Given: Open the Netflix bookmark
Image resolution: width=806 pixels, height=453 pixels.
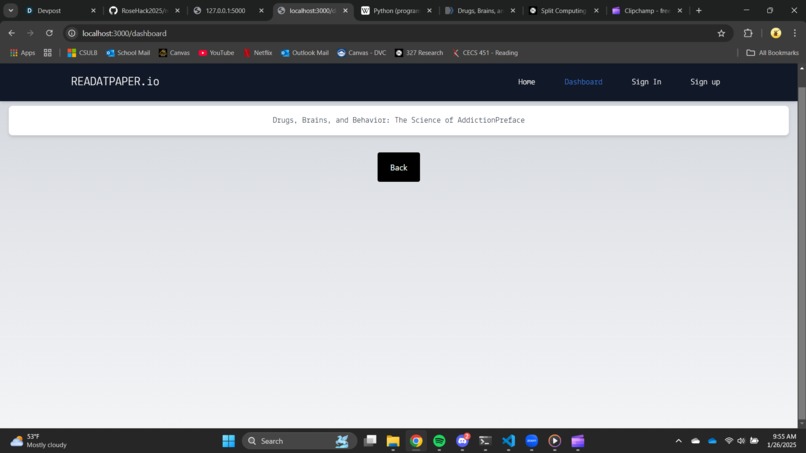Looking at the screenshot, I should tap(258, 52).
